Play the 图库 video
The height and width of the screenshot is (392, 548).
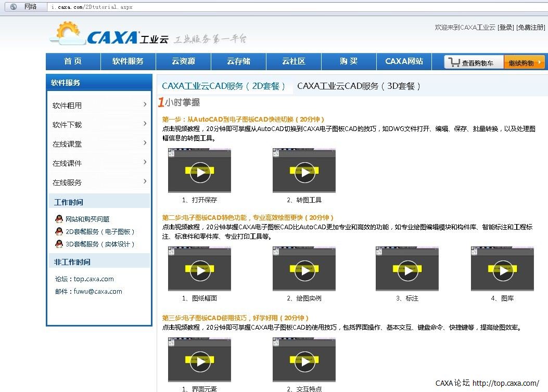pos(503,269)
